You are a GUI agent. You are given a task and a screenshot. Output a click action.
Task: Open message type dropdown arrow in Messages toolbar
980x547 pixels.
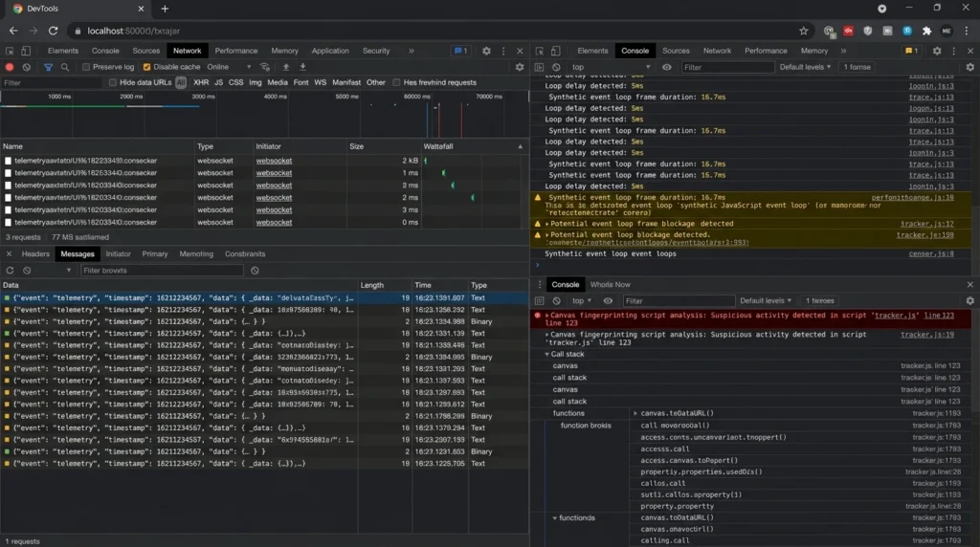tap(69, 271)
